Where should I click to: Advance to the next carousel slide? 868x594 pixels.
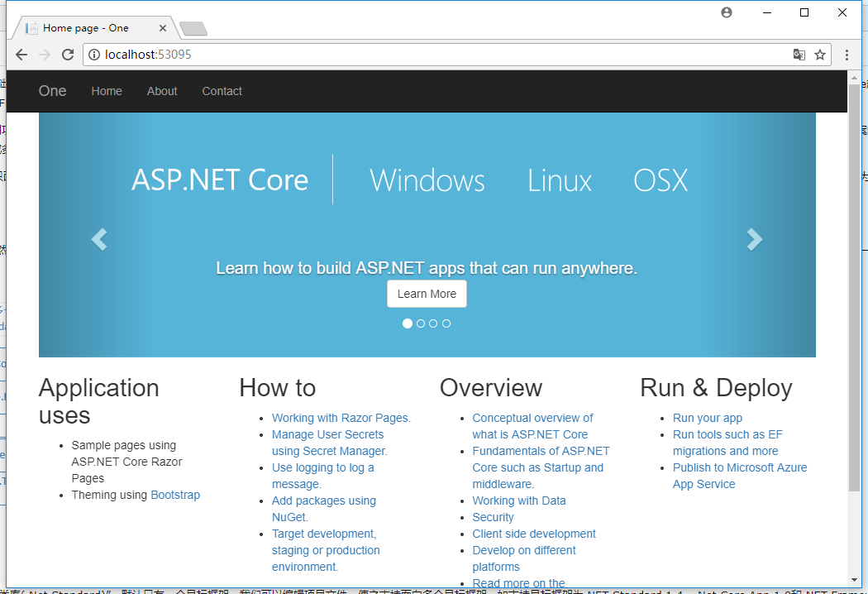[x=755, y=239]
